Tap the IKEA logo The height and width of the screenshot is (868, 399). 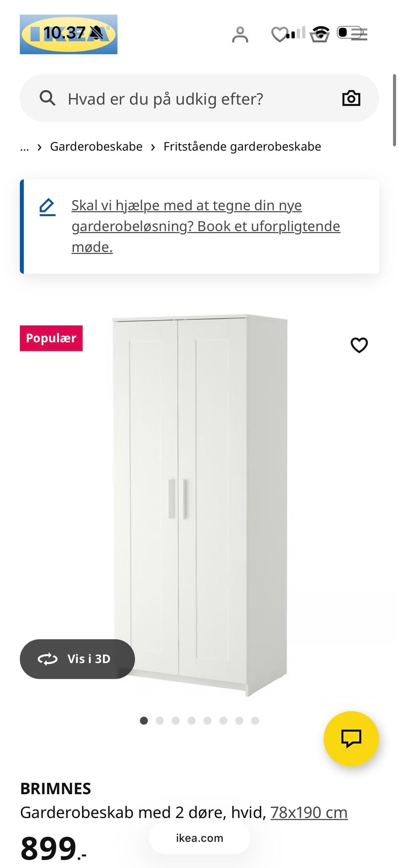(69, 34)
